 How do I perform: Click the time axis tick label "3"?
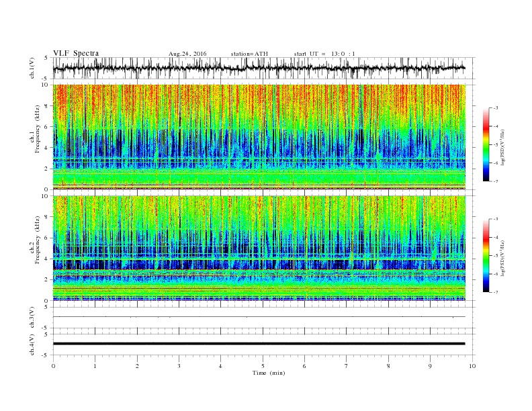tap(179, 366)
